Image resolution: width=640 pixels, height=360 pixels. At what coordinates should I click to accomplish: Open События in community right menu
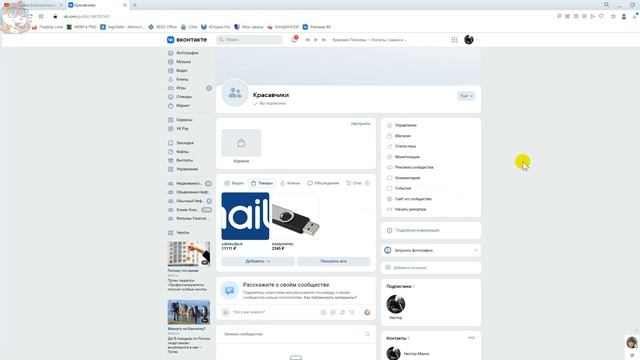tap(399, 188)
